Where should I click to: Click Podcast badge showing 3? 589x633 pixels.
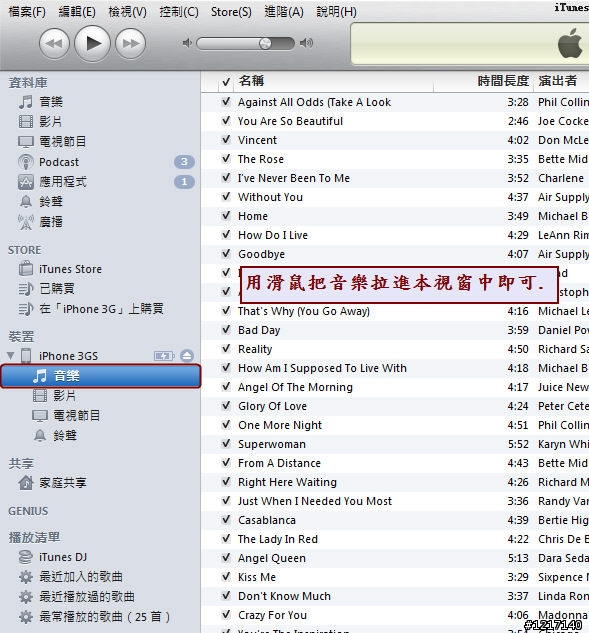[x=184, y=162]
